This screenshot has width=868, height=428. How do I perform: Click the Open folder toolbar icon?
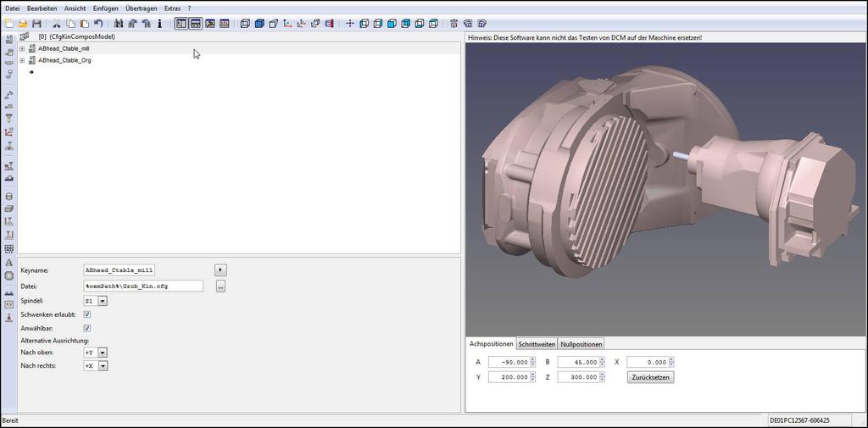(x=23, y=24)
